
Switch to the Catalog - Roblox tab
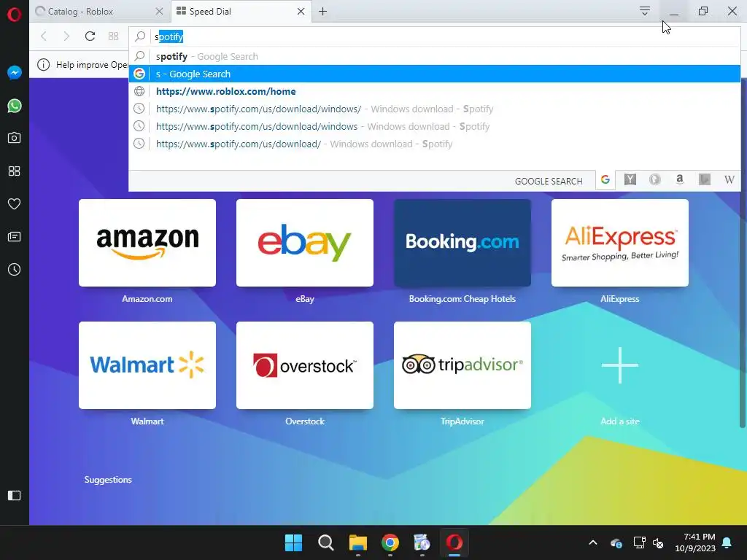click(x=99, y=12)
